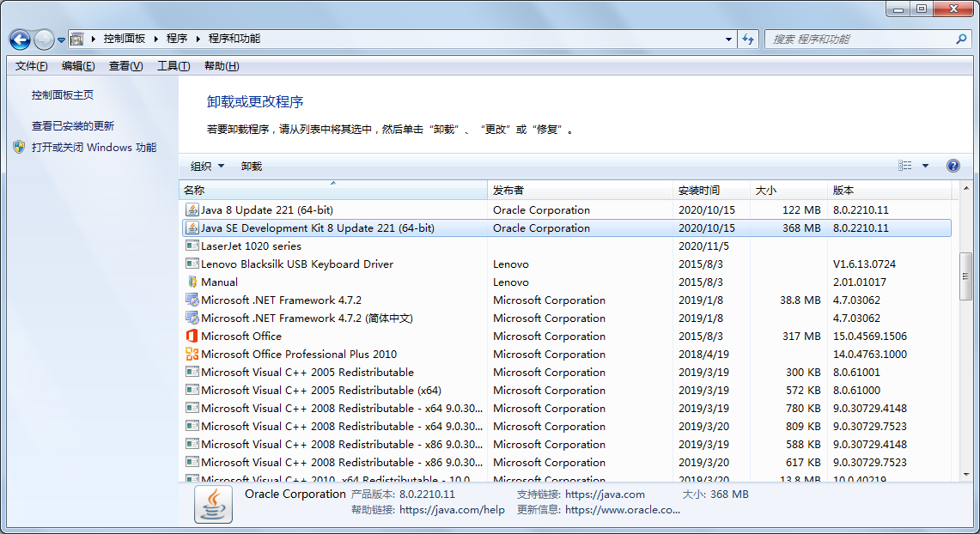Select Visual C++ 2008 x64 809 KB row
The height and width of the screenshot is (534, 980).
pyautogui.click(x=567, y=426)
